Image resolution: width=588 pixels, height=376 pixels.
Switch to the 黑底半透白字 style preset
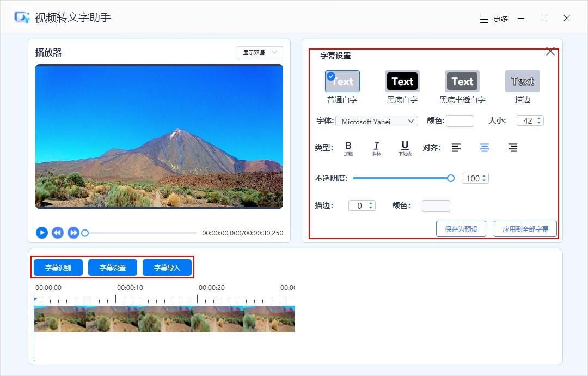coord(462,81)
